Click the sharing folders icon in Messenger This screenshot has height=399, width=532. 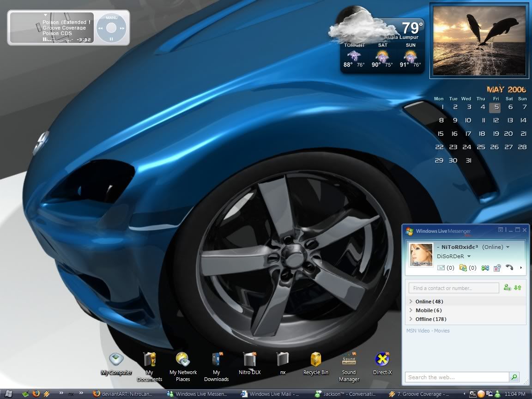click(463, 267)
